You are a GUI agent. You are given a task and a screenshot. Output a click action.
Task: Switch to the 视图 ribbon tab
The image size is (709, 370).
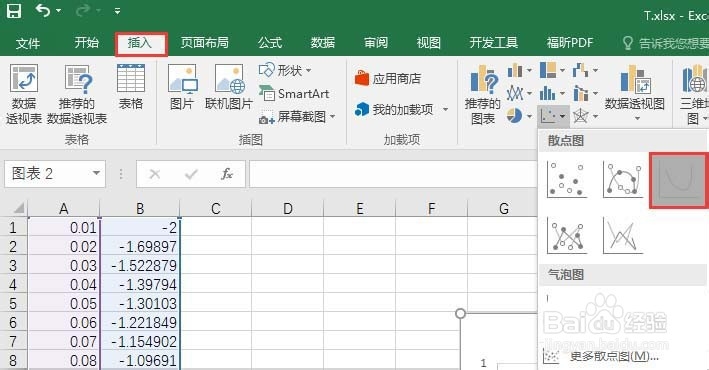click(429, 43)
